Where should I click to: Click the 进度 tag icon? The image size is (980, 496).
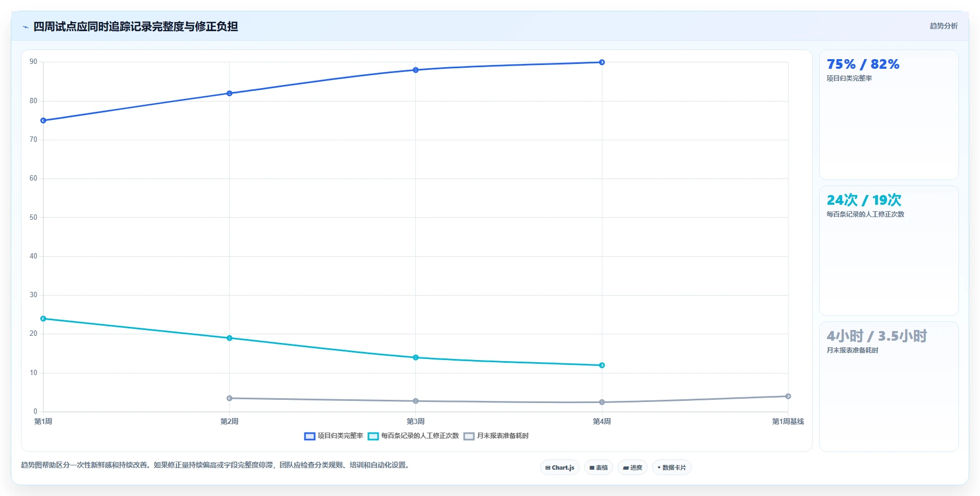tap(626, 468)
